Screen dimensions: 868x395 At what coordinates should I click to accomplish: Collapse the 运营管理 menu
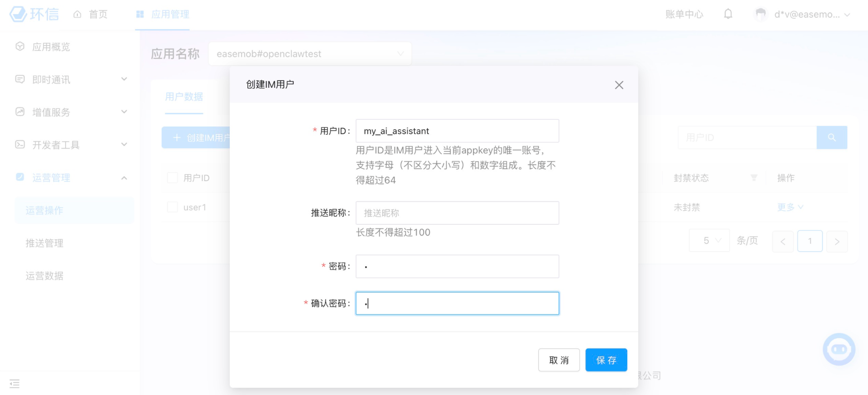pyautogui.click(x=124, y=177)
